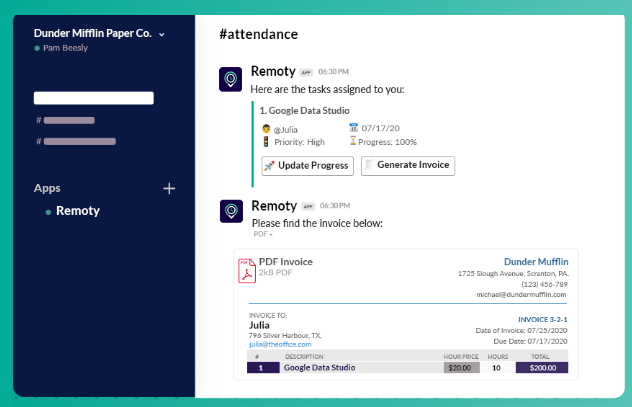The width and height of the screenshot is (632, 407).
Task: Click the @Julia mention
Action: pyautogui.click(x=285, y=130)
